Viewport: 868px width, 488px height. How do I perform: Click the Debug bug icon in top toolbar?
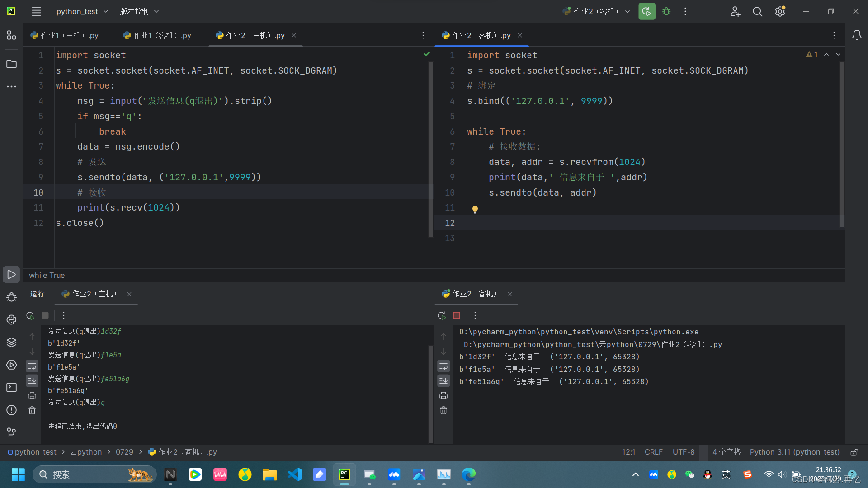(x=666, y=11)
